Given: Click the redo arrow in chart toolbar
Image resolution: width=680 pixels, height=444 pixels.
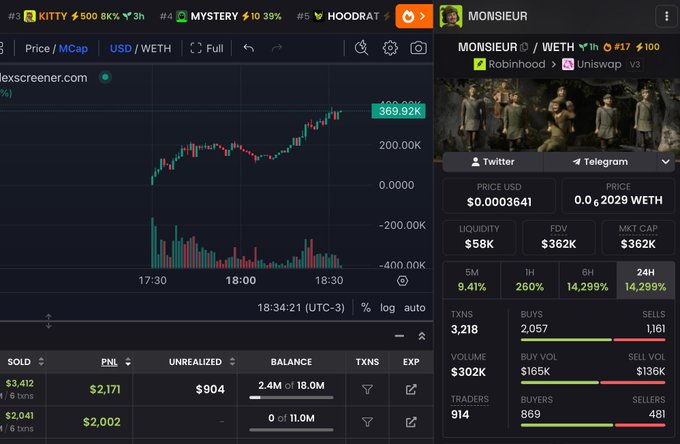Looking at the screenshot, I should tap(277, 48).
